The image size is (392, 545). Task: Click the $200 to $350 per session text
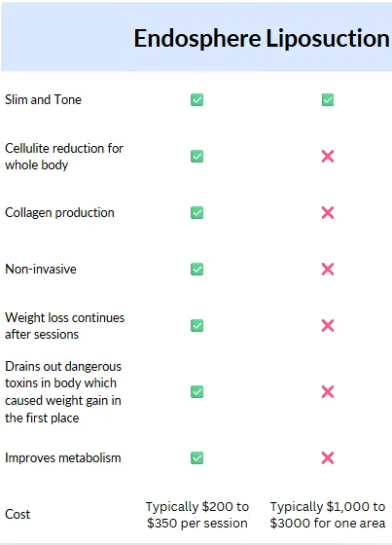[197, 515]
